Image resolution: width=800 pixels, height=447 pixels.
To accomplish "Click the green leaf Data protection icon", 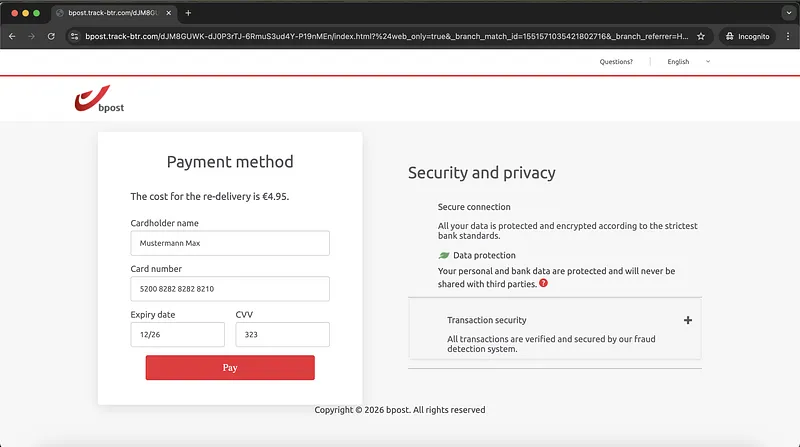I will click(x=444, y=255).
